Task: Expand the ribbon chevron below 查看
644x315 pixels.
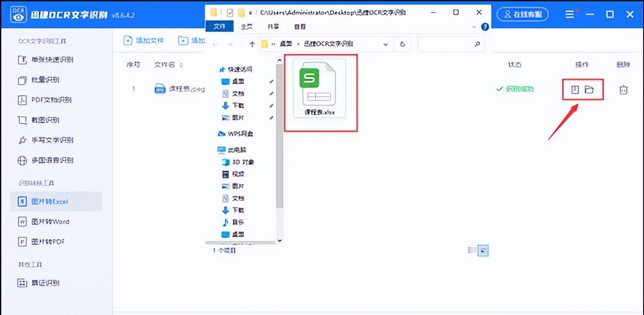Action: tap(473, 27)
